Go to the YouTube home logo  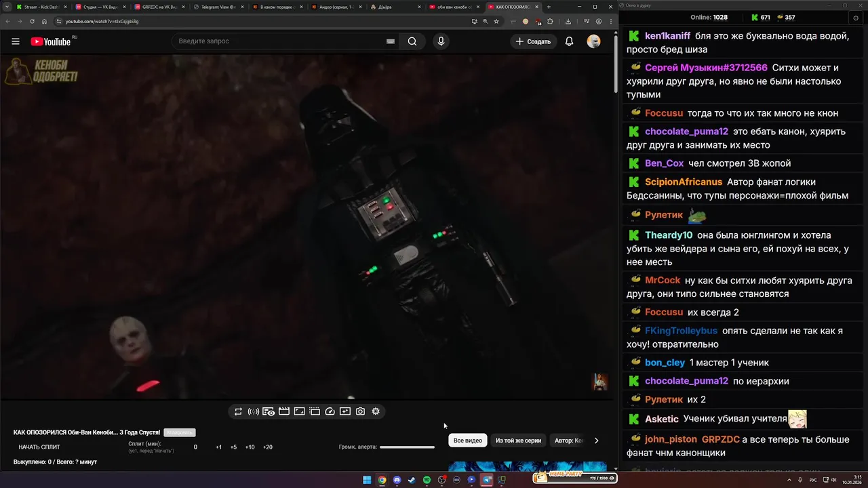point(51,41)
